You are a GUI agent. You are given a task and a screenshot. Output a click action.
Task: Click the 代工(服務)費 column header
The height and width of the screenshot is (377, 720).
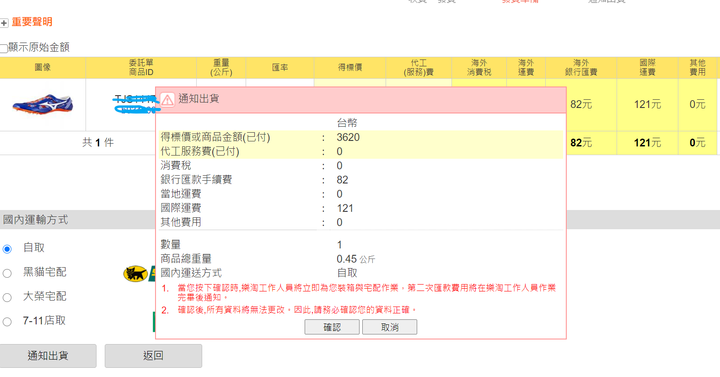tap(419, 68)
